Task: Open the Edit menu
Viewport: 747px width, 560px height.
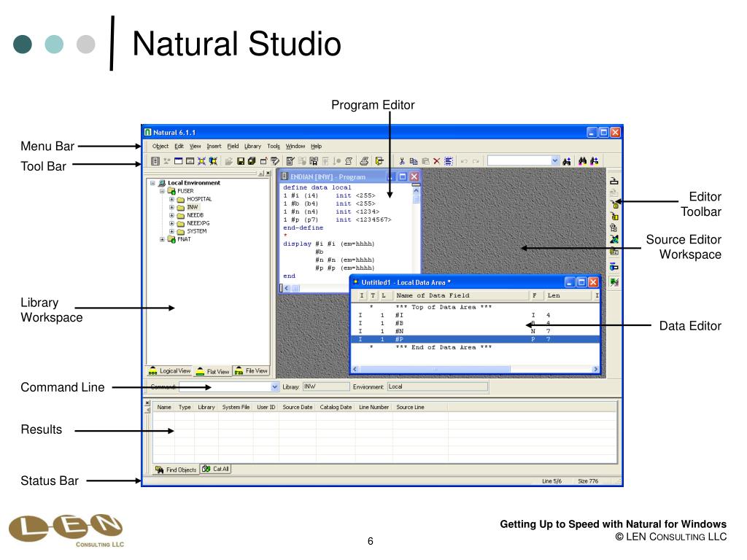Action: 179,146
